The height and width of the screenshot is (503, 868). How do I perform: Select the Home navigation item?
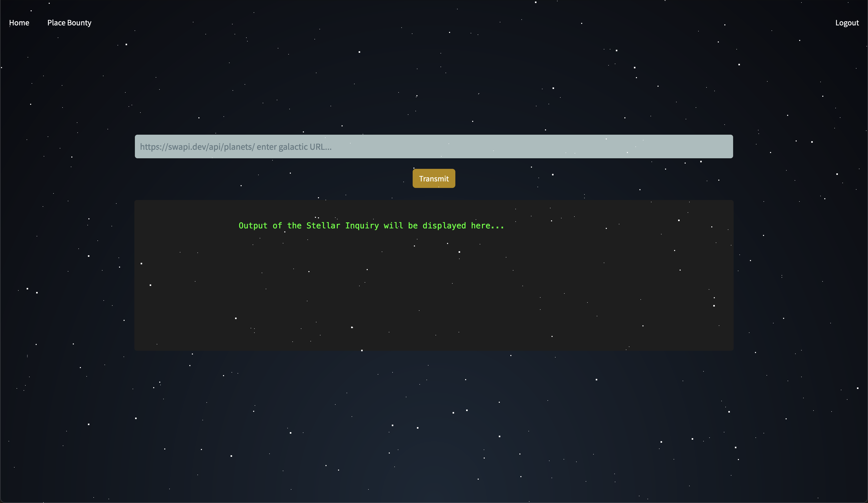click(19, 23)
